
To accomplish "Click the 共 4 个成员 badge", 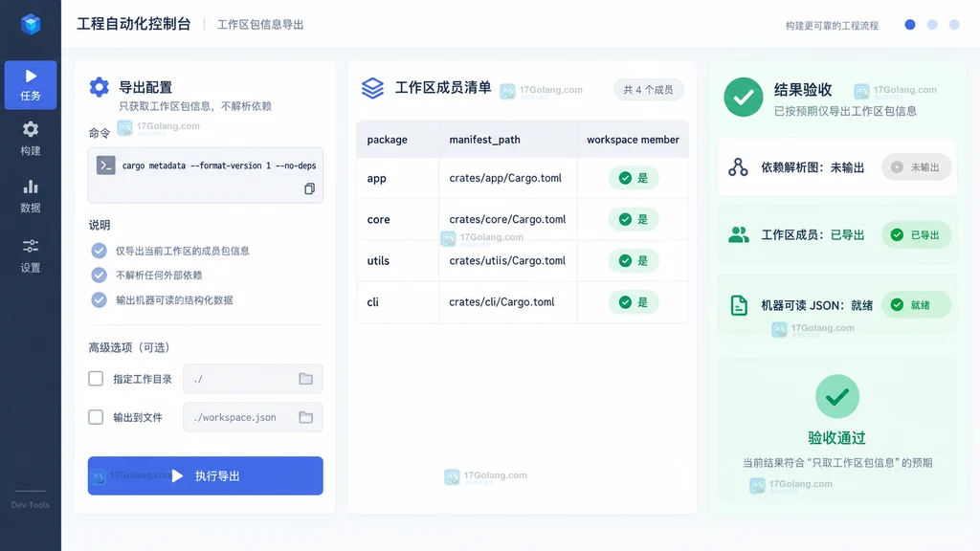I will (x=648, y=90).
